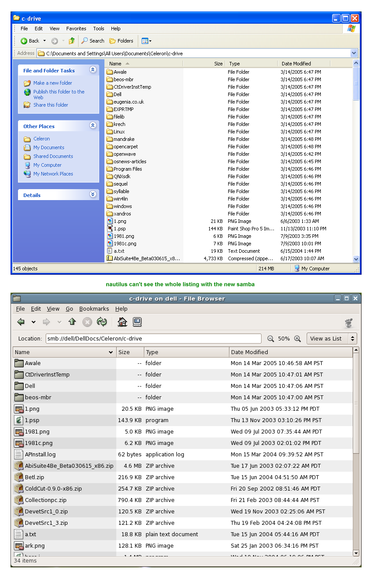The width and height of the screenshot is (373, 588).
Task: Click the Nautilus Up arrow icon
Action: click(x=72, y=322)
